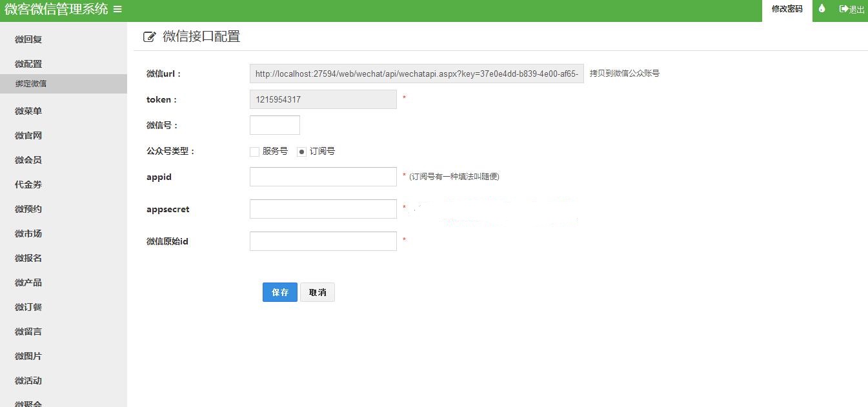The width and height of the screenshot is (868, 407).
Task: Open the 微会员 section
Action: (28, 160)
